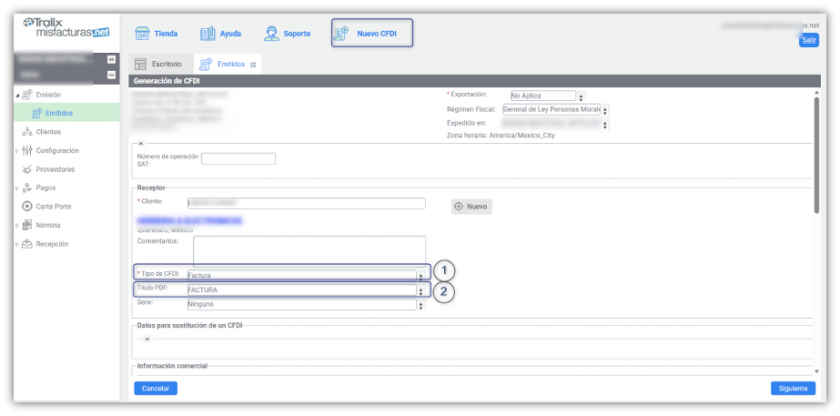840x416 pixels.
Task: Switch to the Escritorio tab
Action: (x=158, y=64)
